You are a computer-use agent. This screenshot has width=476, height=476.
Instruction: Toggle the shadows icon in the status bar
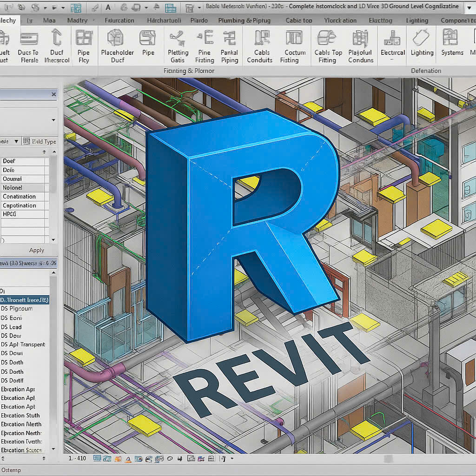[x=128, y=458]
